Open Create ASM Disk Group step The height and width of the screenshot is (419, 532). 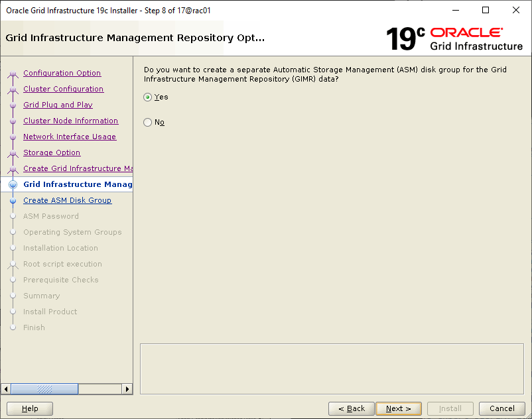pos(67,200)
